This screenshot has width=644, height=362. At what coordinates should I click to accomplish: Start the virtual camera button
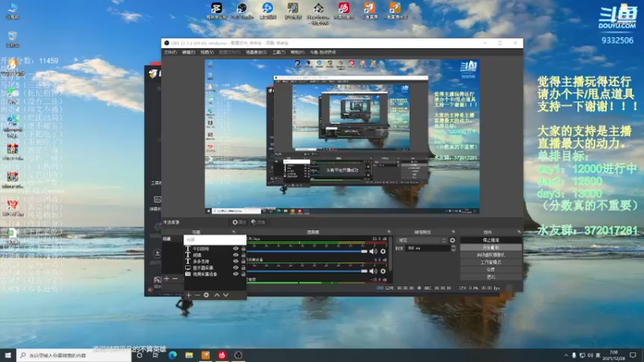click(x=491, y=255)
